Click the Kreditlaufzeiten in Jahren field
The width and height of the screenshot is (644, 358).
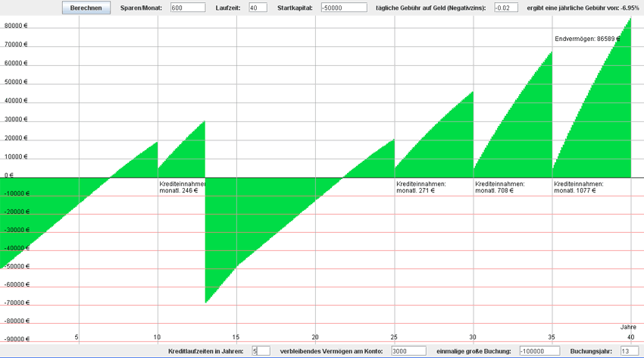pyautogui.click(x=261, y=351)
